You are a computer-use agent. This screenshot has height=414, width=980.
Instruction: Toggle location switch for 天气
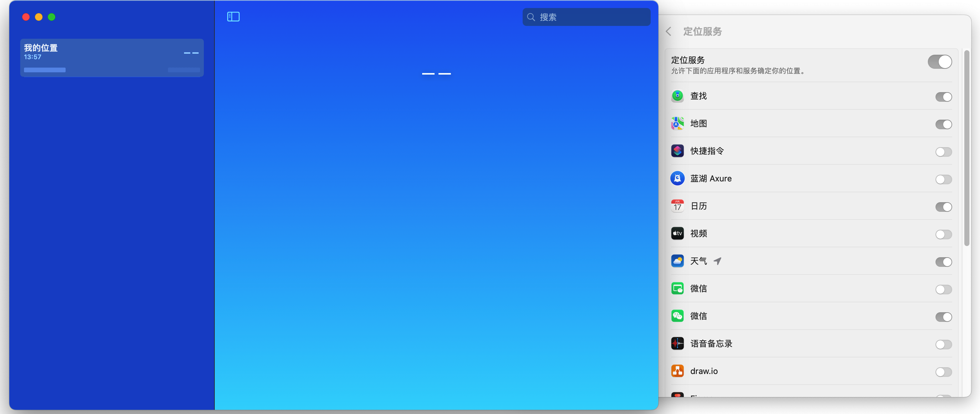point(943,262)
